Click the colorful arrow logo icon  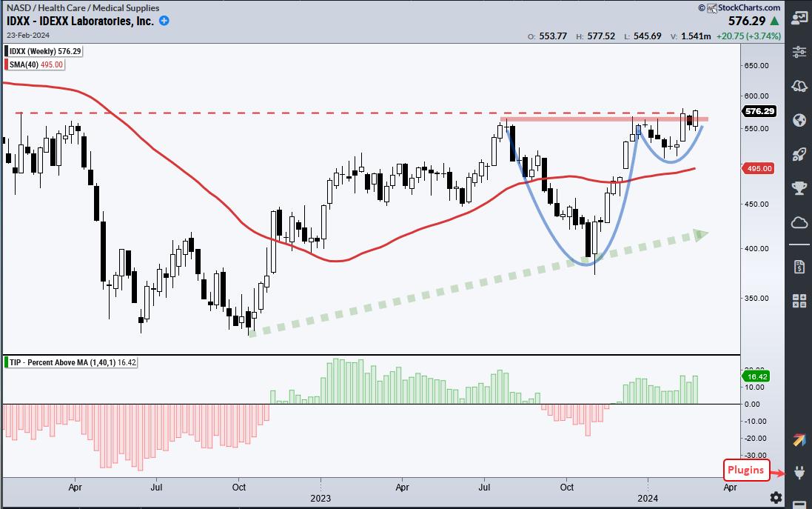coord(799,440)
